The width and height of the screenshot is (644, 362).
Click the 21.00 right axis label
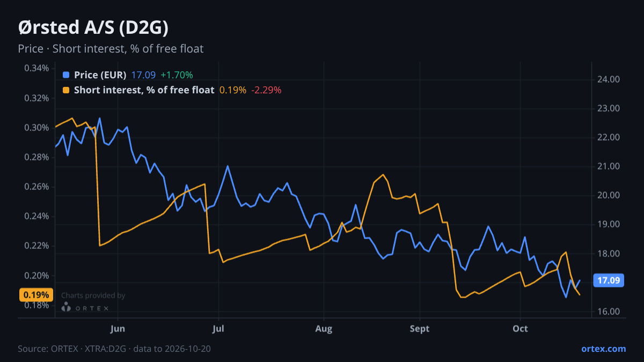click(x=609, y=166)
